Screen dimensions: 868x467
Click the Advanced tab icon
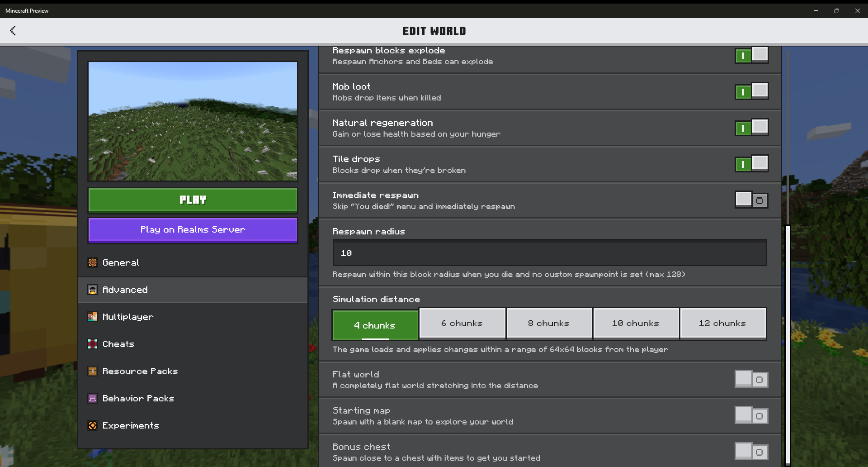pos(93,290)
